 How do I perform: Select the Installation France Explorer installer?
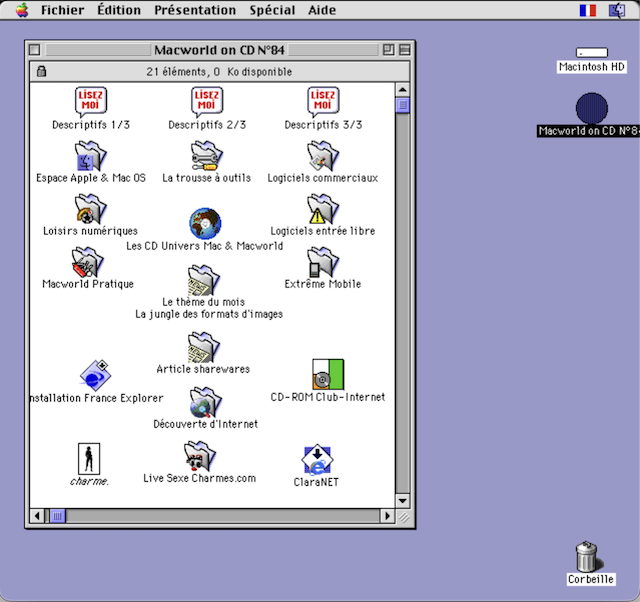click(96, 375)
